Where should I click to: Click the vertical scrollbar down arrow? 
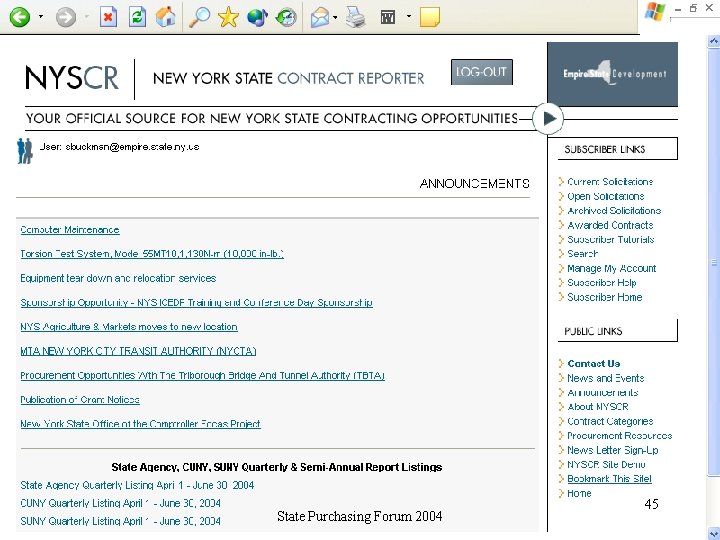pos(714,533)
